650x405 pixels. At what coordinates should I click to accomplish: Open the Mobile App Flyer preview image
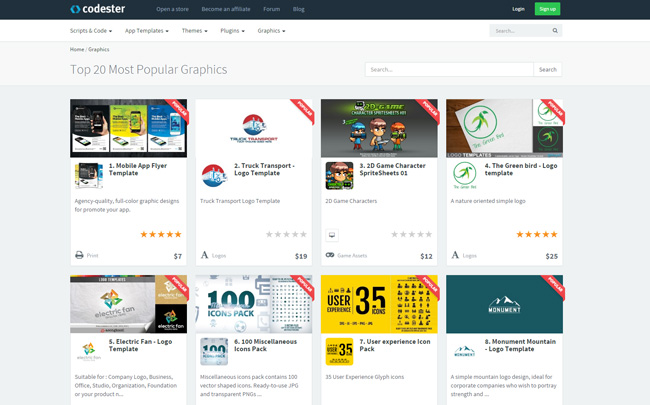click(129, 128)
